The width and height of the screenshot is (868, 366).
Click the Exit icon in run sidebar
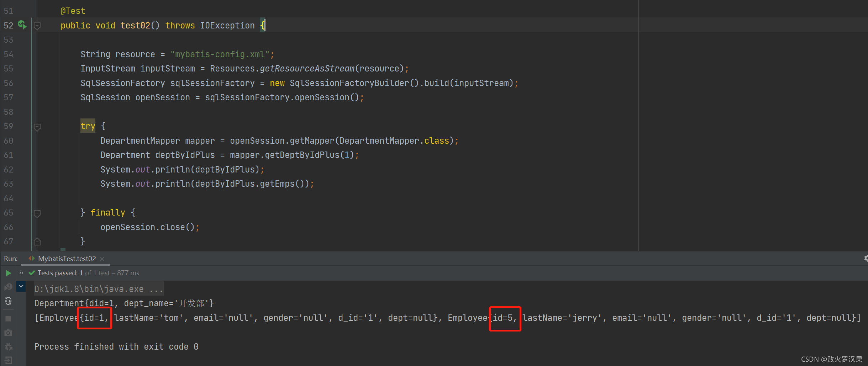coord(8,360)
